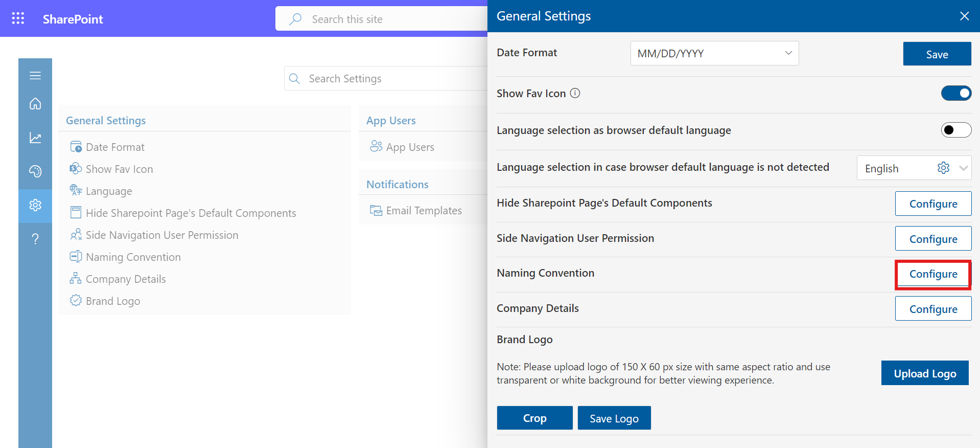The width and height of the screenshot is (980, 448).
Task: Click the Save Logo button
Action: click(614, 418)
